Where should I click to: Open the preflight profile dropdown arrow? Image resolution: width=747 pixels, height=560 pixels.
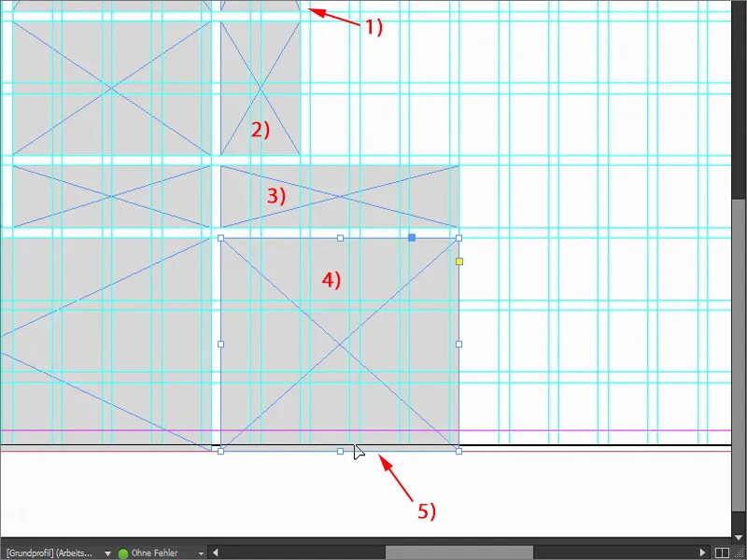107,553
